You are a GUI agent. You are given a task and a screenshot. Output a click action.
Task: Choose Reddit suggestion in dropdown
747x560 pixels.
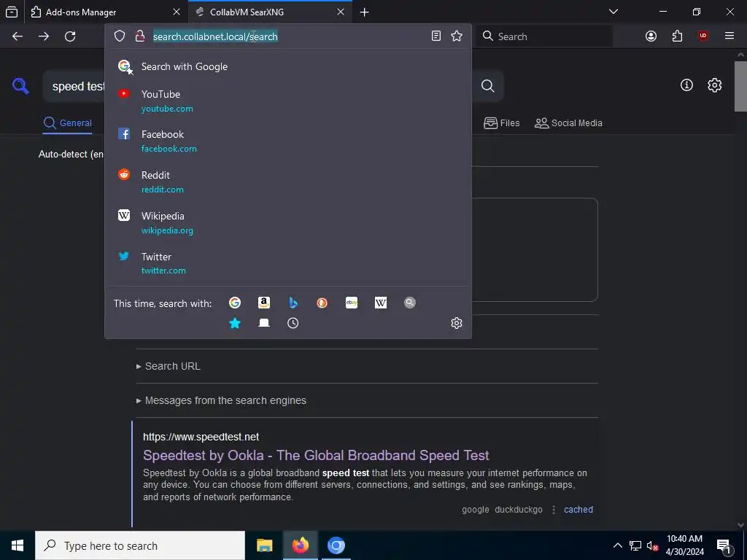[x=288, y=182]
